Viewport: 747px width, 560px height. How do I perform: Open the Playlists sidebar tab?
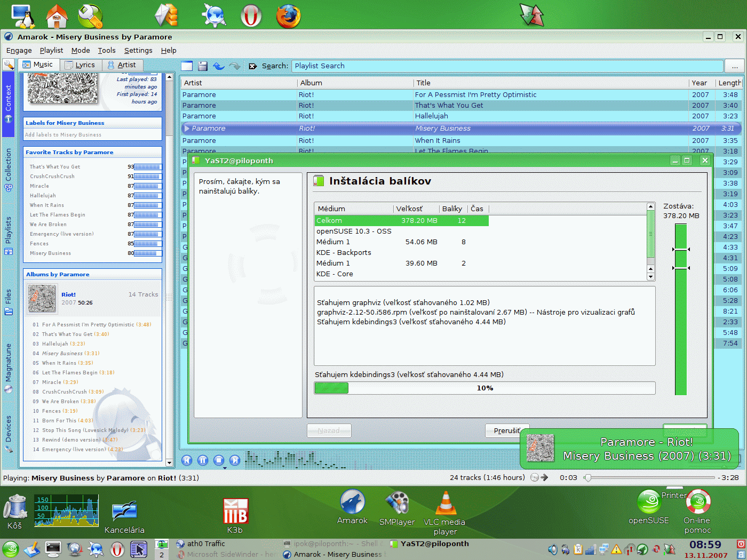(x=8, y=236)
